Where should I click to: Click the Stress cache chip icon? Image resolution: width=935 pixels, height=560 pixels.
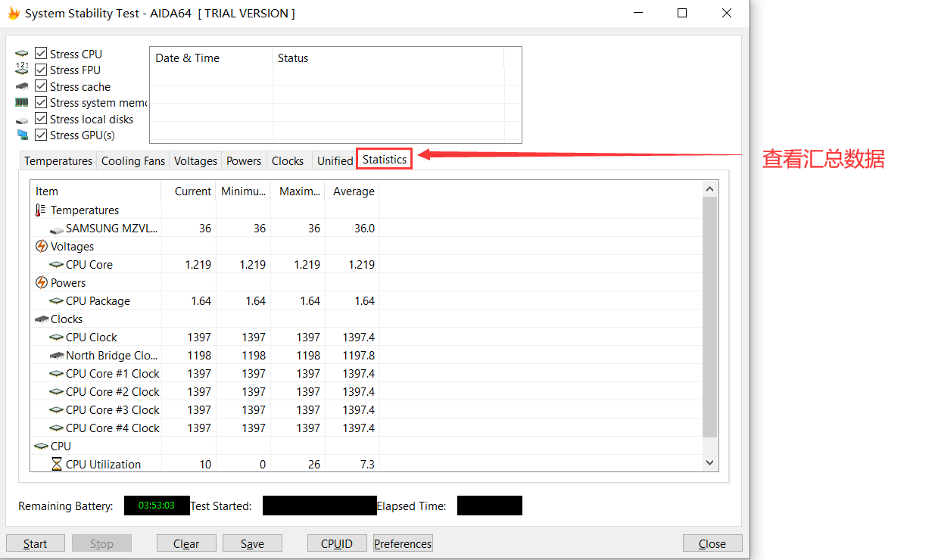point(22,86)
